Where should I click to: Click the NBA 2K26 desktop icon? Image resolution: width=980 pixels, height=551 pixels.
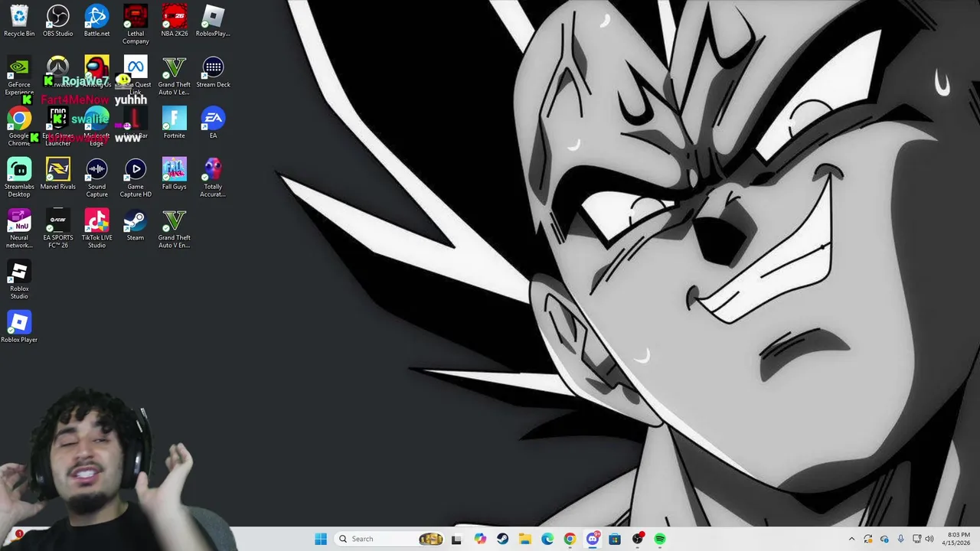click(174, 21)
